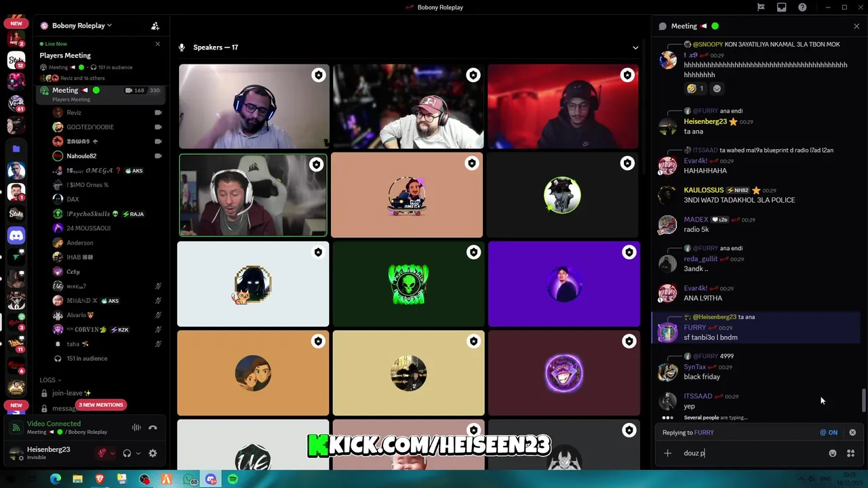
Task: Click the laughing emoji reaction with count 1
Action: (695, 88)
